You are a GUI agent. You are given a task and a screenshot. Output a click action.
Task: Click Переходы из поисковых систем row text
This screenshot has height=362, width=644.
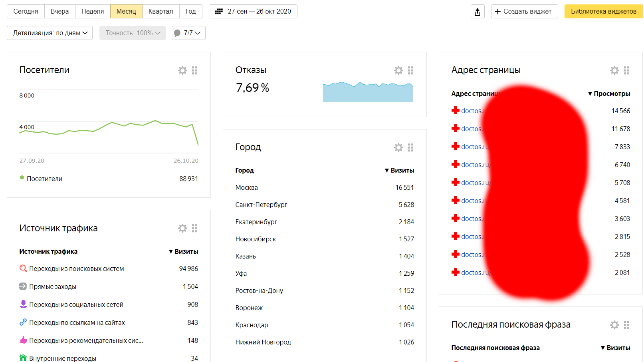point(77,269)
